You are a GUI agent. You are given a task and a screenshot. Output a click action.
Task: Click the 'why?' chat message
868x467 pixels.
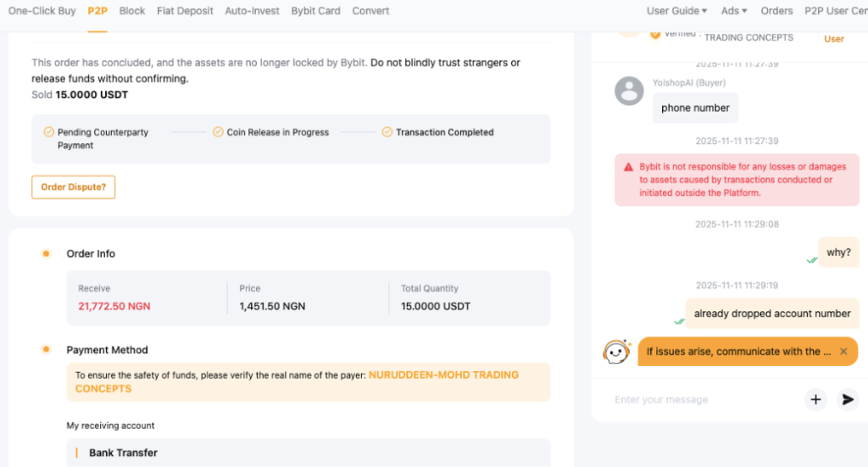pos(838,253)
